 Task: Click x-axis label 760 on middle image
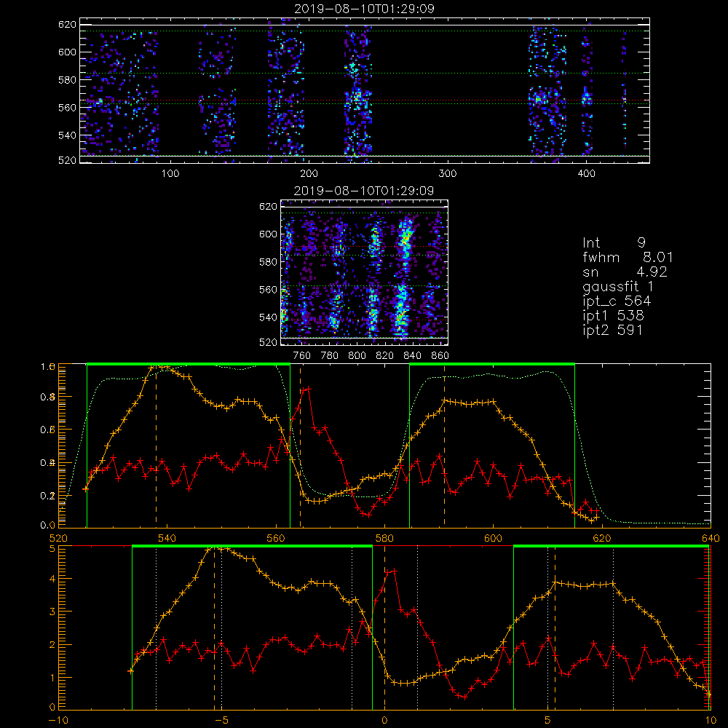[x=302, y=356]
